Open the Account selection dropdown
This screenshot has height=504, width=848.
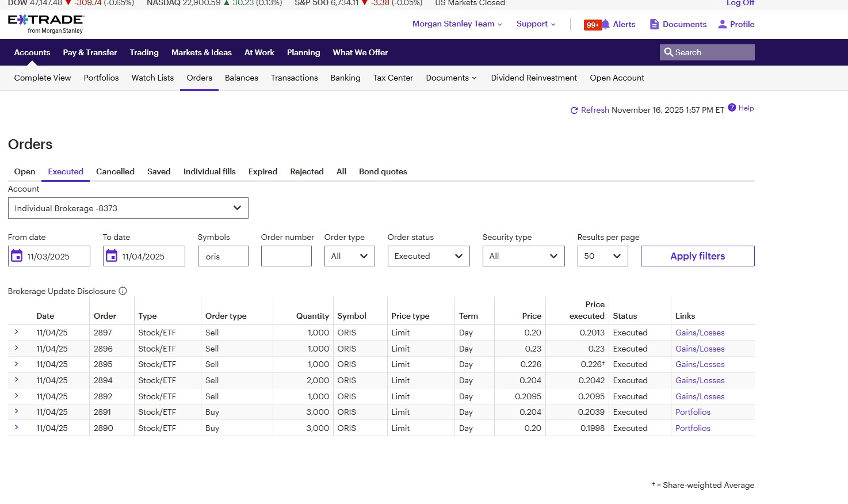[x=128, y=208]
